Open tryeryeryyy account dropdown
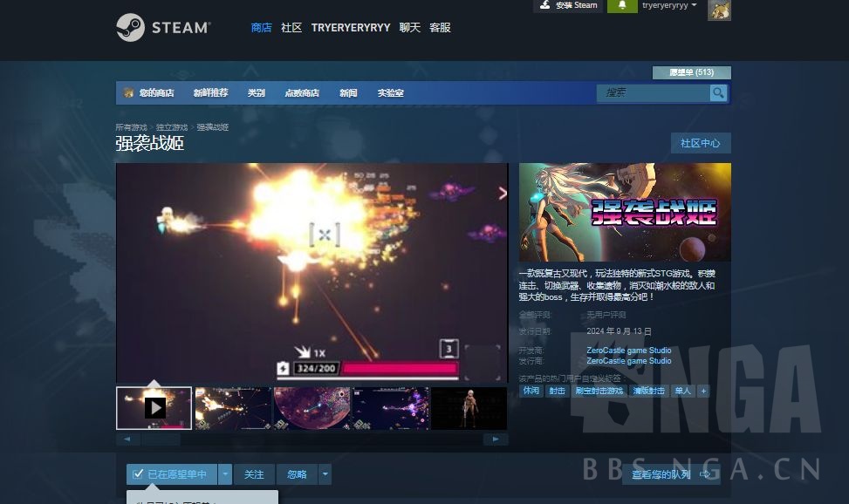The image size is (849, 504). click(669, 5)
